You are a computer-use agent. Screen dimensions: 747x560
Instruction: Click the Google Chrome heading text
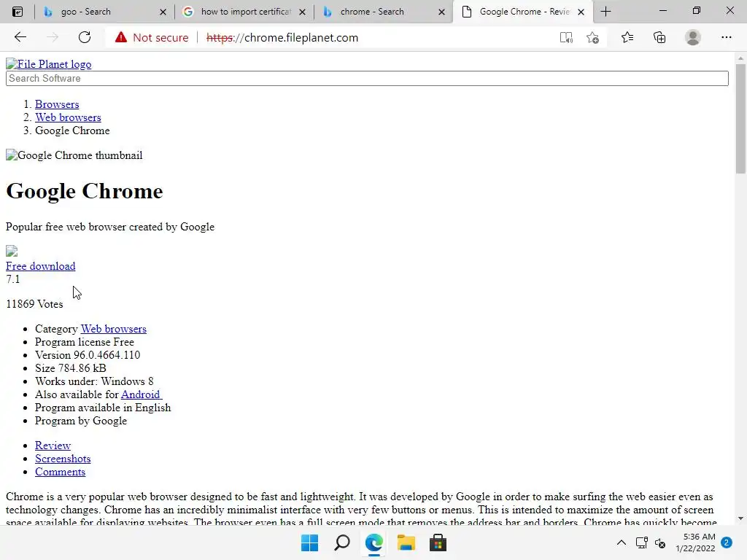coord(85,192)
